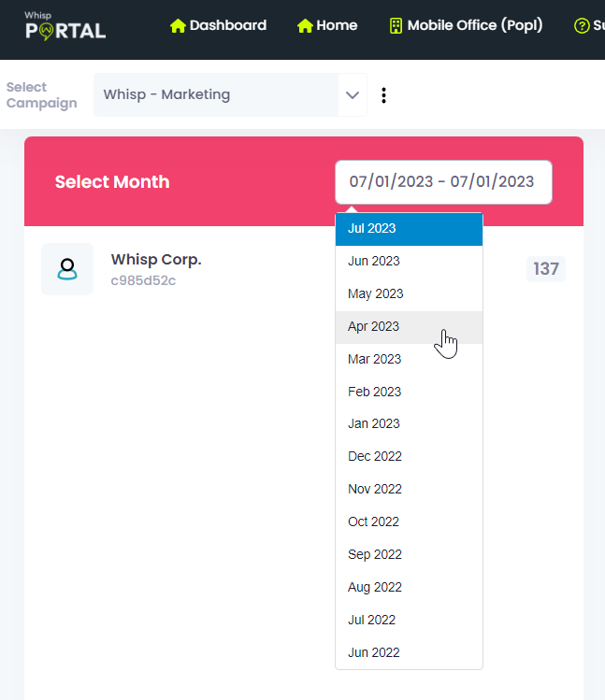Select Jul 2023 from month list
Screen dimensions: 605x700
(409, 229)
